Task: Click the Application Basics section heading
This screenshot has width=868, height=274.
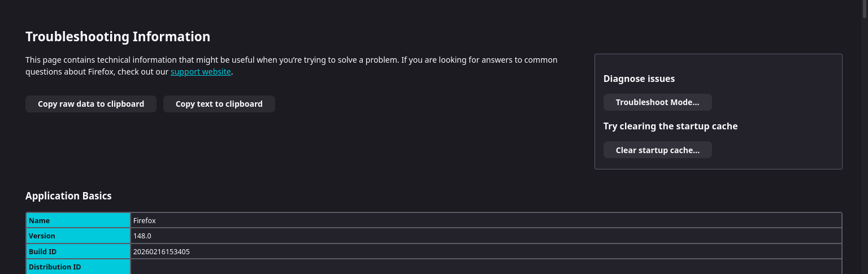Action: click(x=68, y=196)
